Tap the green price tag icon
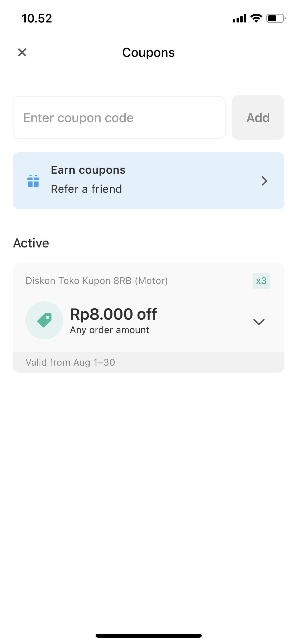 [x=44, y=320]
